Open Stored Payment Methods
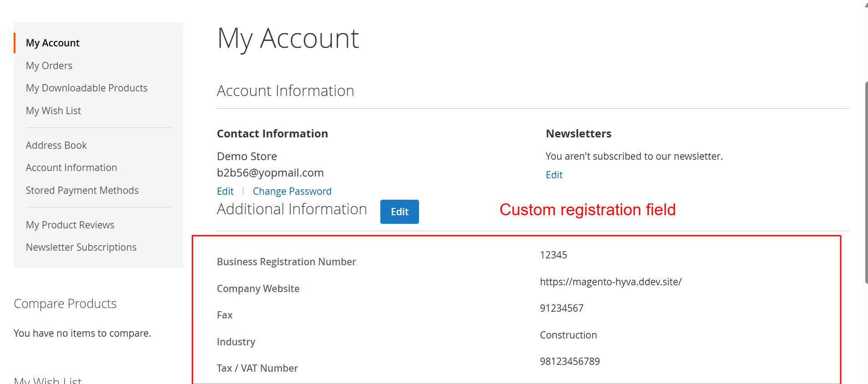The image size is (868, 384). click(x=82, y=190)
